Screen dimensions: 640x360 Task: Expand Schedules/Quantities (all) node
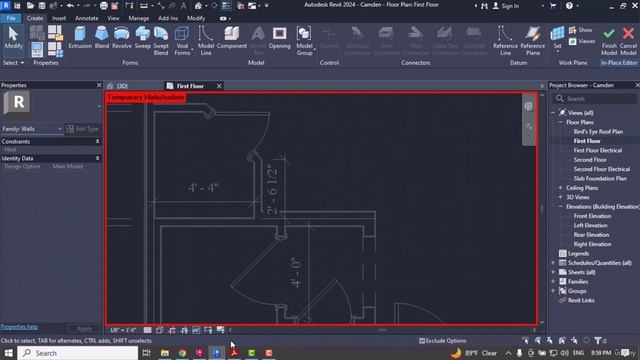tap(553, 263)
